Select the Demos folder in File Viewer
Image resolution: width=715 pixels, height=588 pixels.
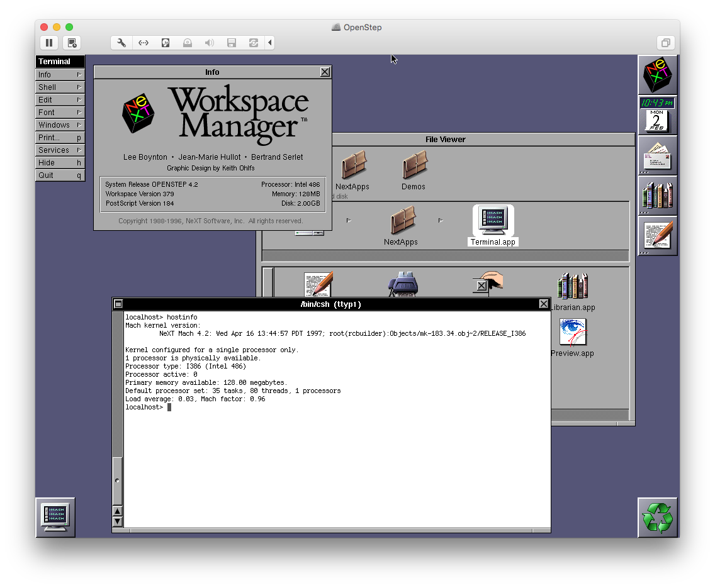click(414, 170)
